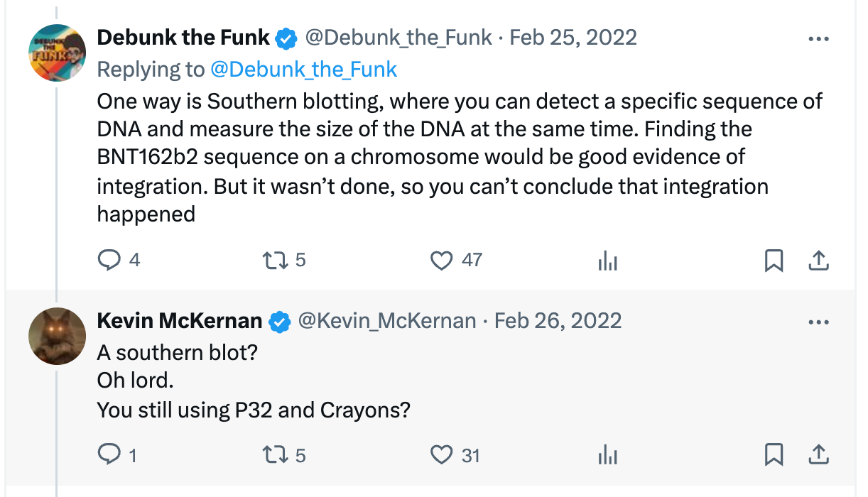Viewport: 868px width, 497px height.
Task: Open the Feb 26, 2022 tweet timestamp
Action: (x=558, y=321)
